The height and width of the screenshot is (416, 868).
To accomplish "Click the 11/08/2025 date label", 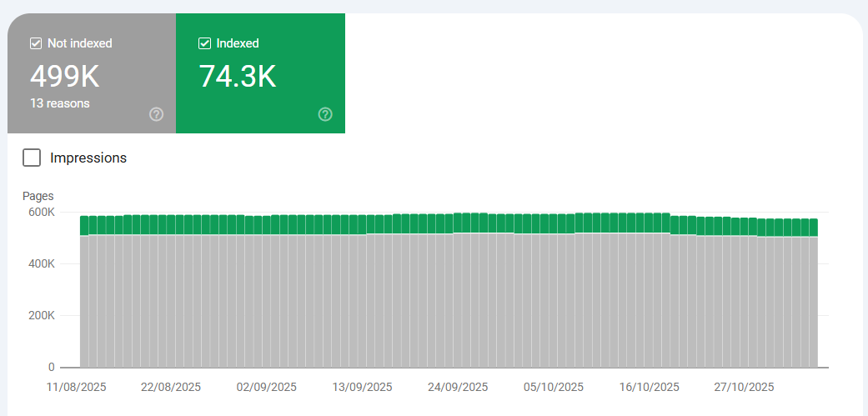I will point(77,388).
